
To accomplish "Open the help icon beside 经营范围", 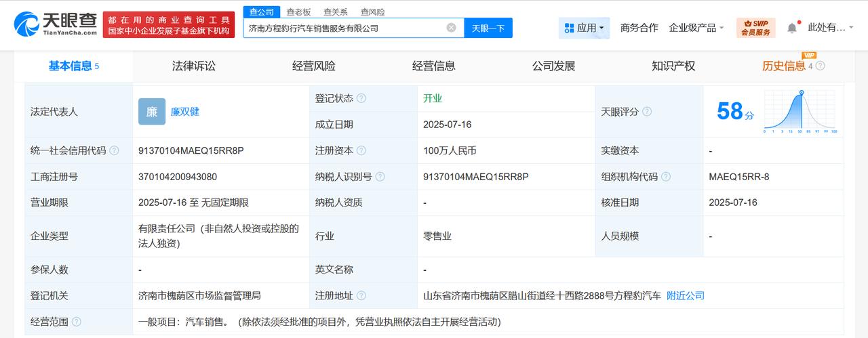I will (77, 322).
